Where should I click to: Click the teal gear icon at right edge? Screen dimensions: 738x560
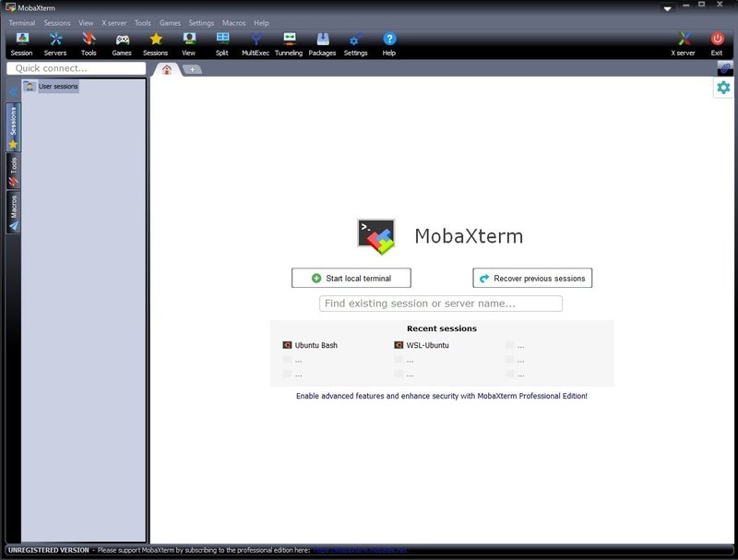[723, 88]
